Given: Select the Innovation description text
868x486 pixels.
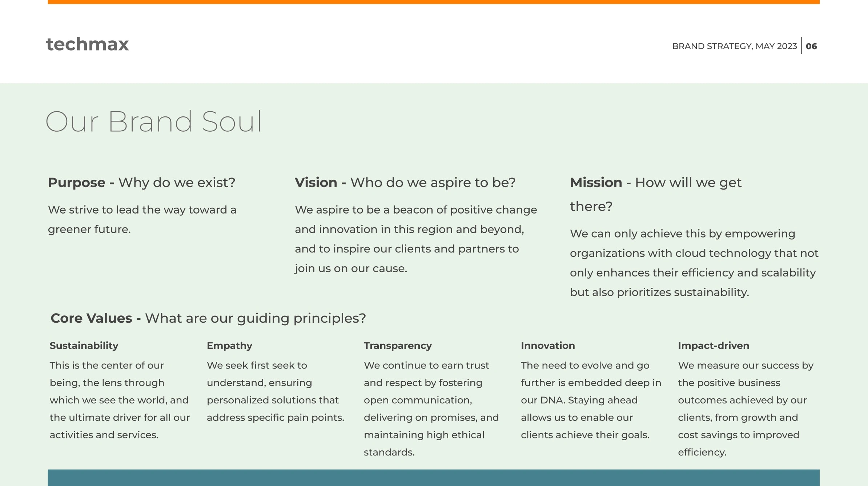Looking at the screenshot, I should (591, 400).
